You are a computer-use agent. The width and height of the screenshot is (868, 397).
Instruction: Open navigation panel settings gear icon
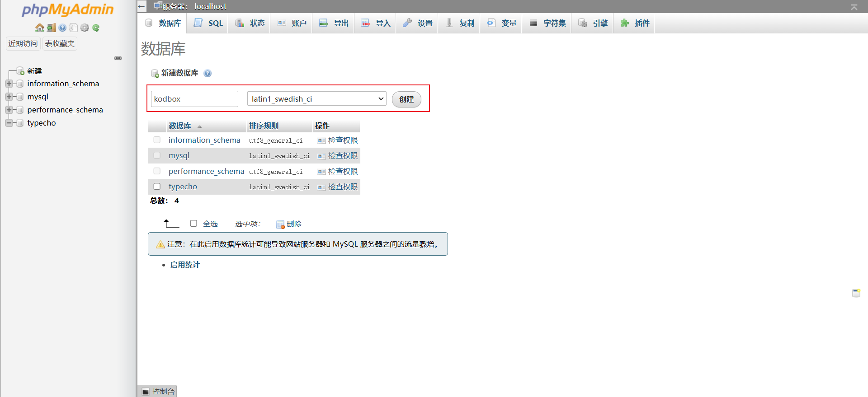click(x=85, y=28)
